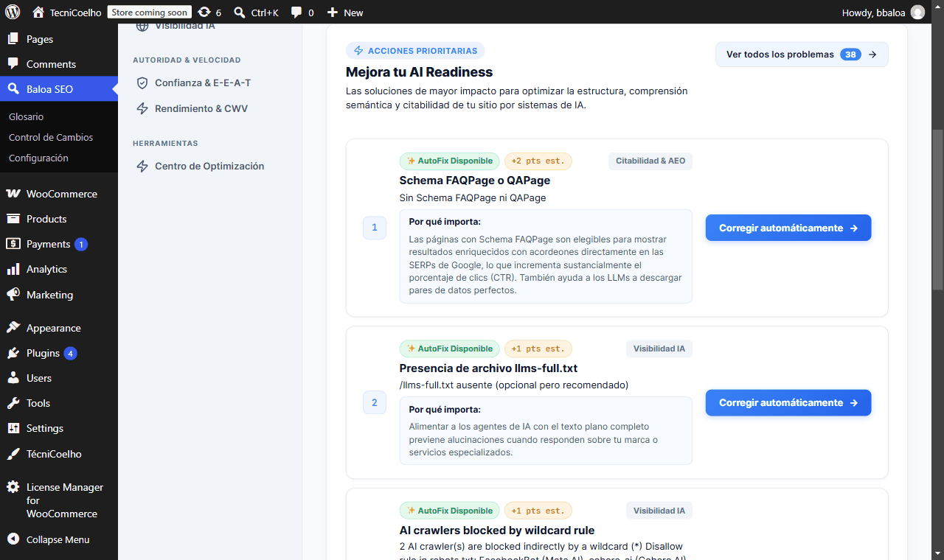Viewport: 944px width, 560px height.
Task: Click the Users person icon
Action: (x=13, y=378)
